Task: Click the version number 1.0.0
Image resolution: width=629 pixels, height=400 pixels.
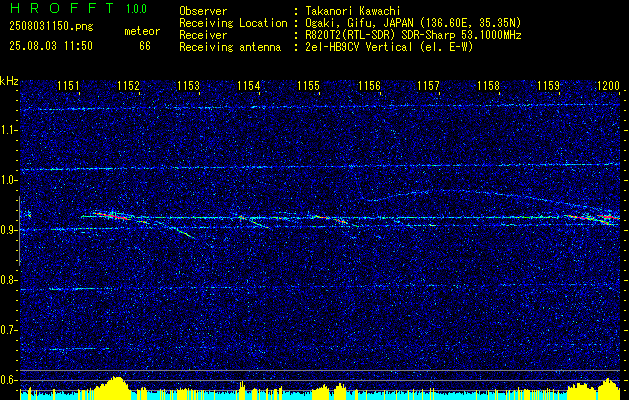Action: click(x=136, y=8)
